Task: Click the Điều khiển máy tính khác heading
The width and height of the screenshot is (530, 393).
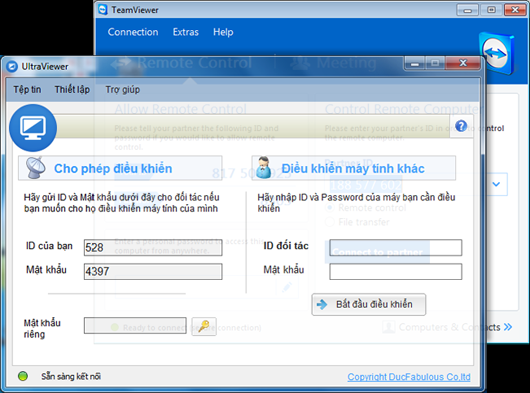Action: click(x=353, y=168)
